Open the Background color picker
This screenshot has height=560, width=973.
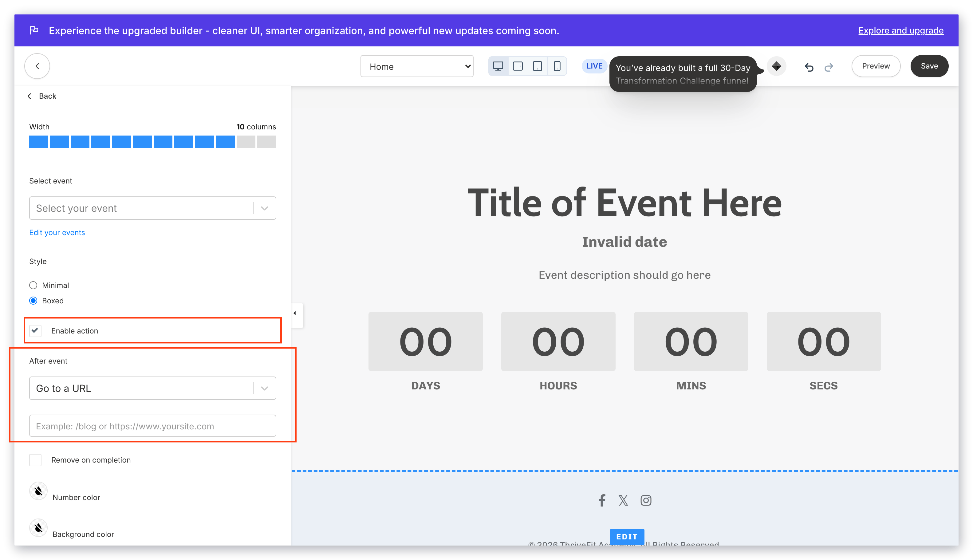[x=38, y=528]
